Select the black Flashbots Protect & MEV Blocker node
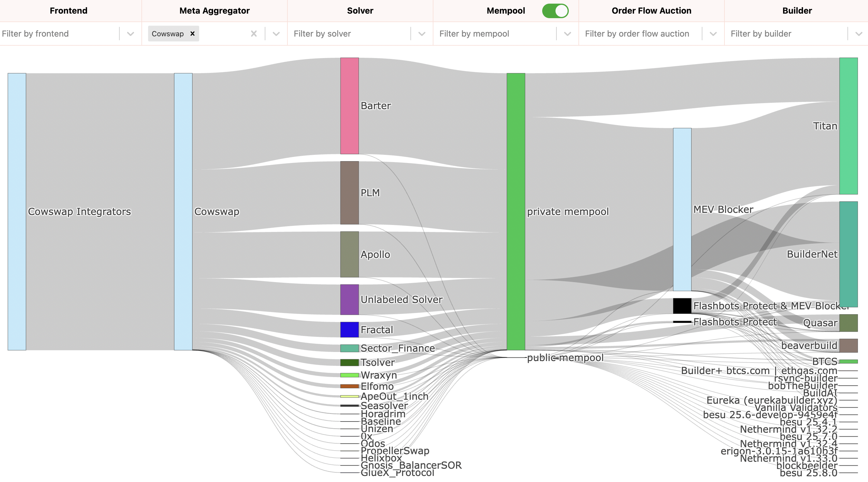 [682, 306]
